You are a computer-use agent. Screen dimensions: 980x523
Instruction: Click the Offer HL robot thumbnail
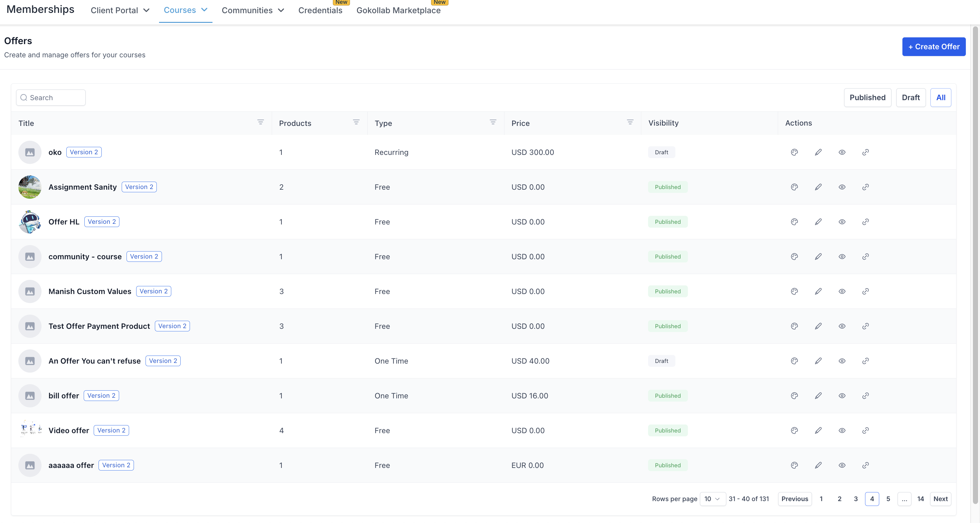[30, 222]
